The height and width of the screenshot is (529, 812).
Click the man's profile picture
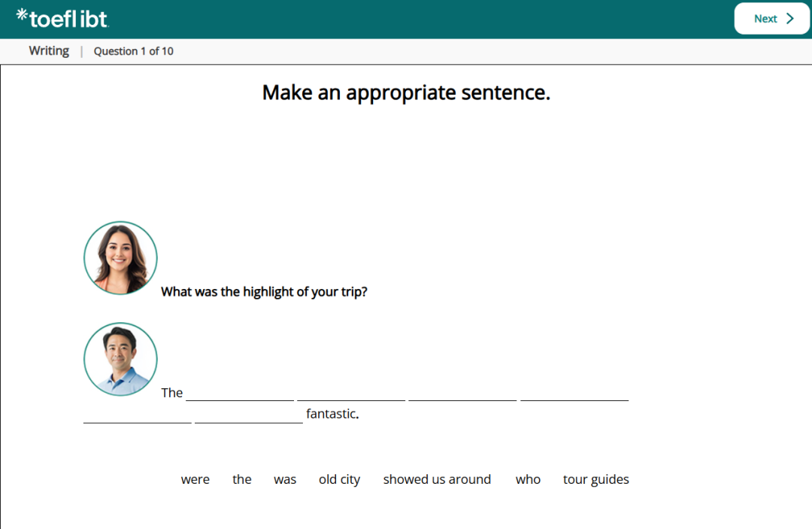click(120, 359)
